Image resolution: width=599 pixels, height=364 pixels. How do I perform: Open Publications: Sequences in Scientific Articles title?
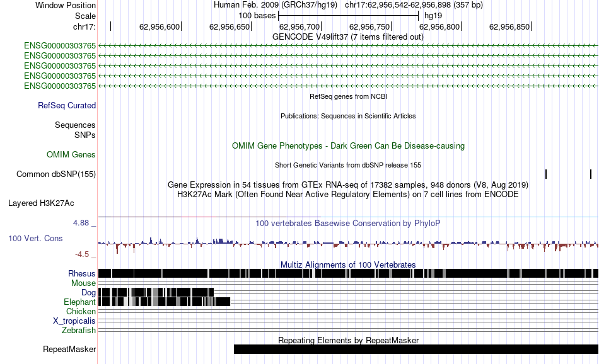[x=348, y=116]
